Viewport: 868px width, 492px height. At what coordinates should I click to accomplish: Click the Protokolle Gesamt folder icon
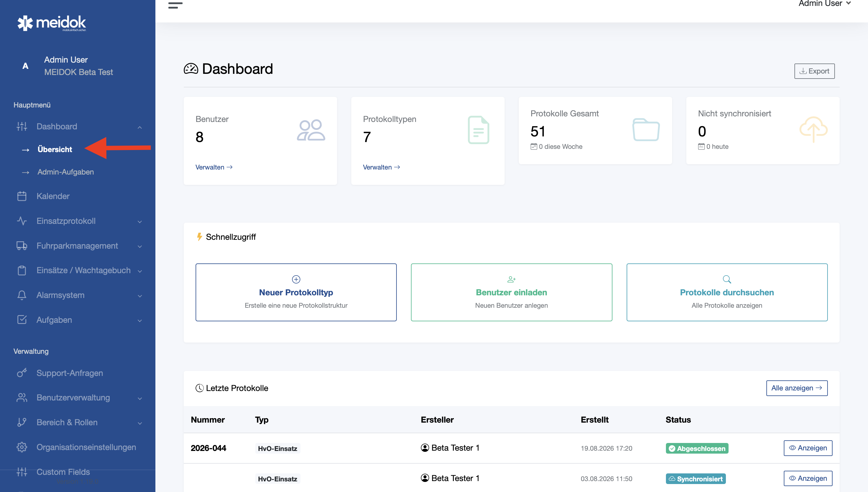(x=646, y=129)
